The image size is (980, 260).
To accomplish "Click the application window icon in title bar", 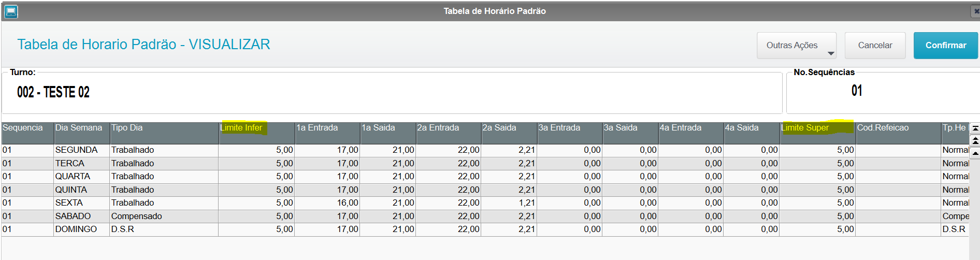I will tap(11, 11).
